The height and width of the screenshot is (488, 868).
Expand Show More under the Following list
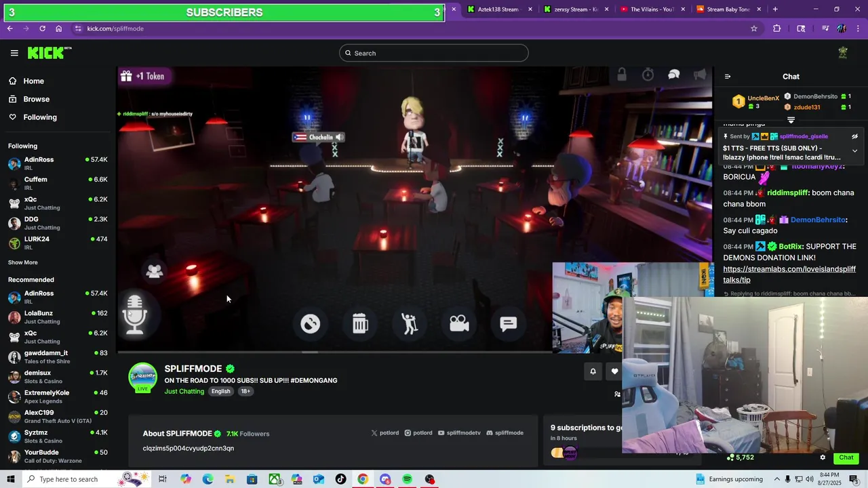23,262
